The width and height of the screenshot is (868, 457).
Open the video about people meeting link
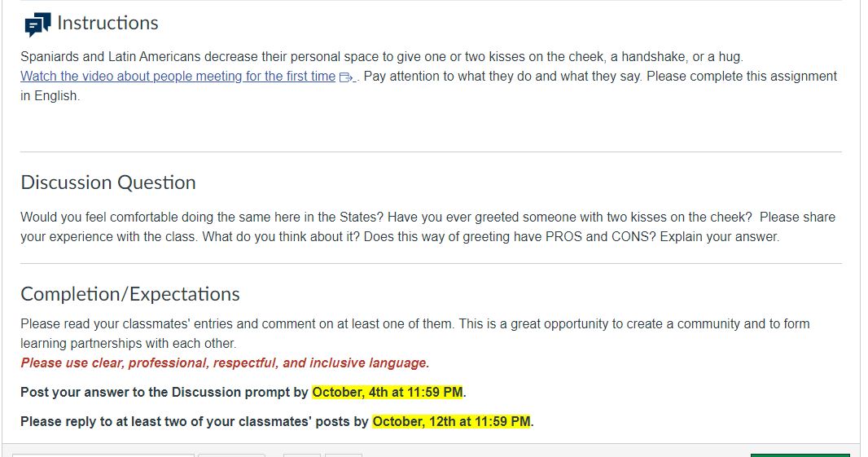click(178, 76)
